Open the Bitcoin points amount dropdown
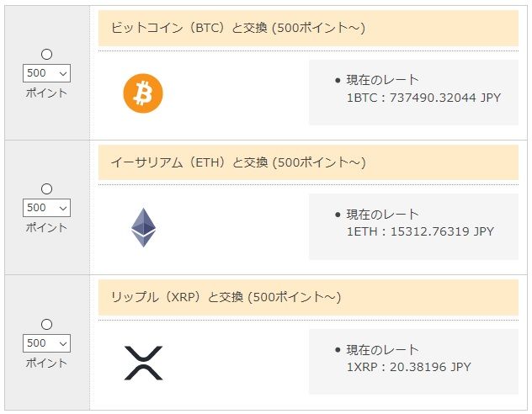The image size is (532, 414). point(46,73)
